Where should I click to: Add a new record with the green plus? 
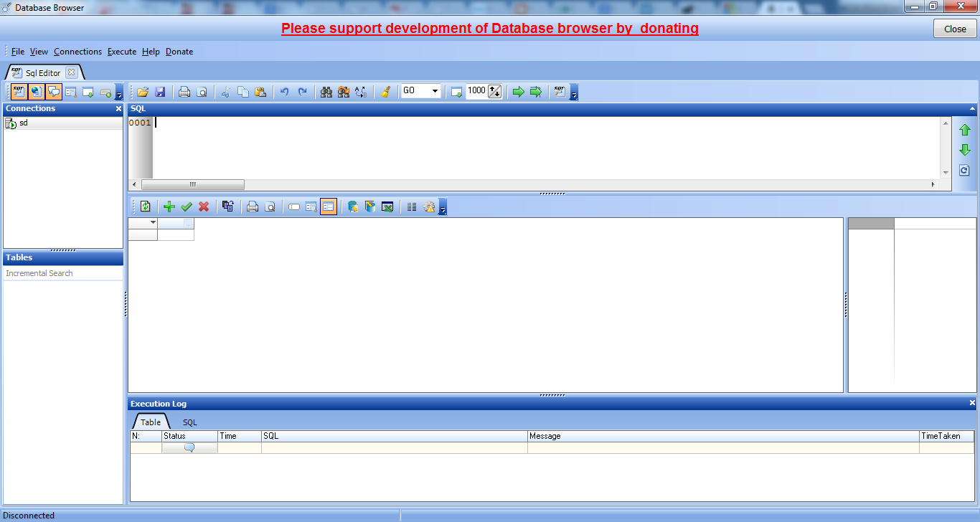click(169, 207)
